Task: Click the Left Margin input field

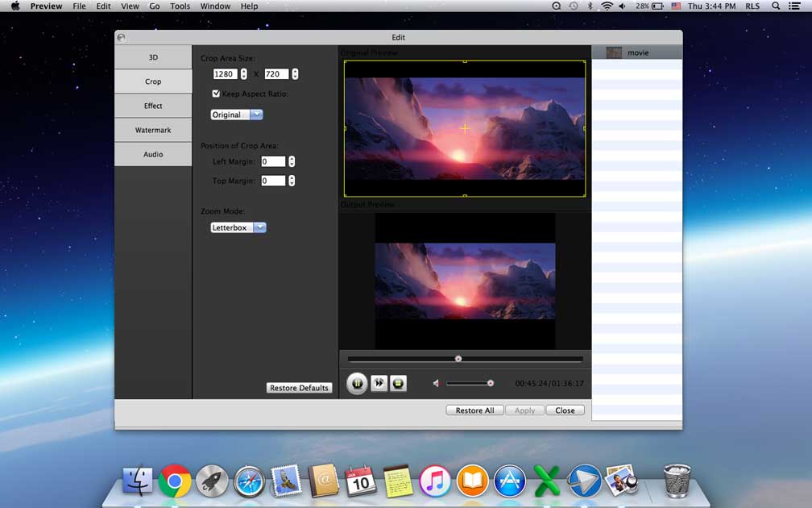Action: pyautogui.click(x=273, y=162)
